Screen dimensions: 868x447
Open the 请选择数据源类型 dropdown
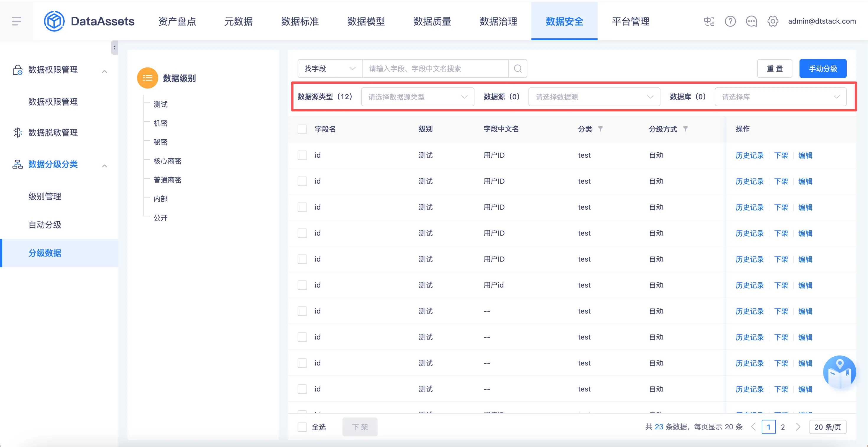click(417, 97)
